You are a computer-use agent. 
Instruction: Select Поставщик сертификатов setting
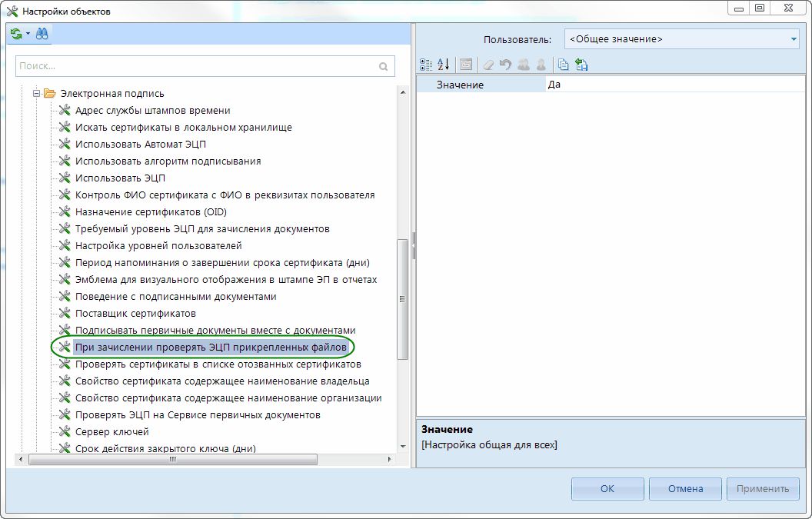(135, 314)
